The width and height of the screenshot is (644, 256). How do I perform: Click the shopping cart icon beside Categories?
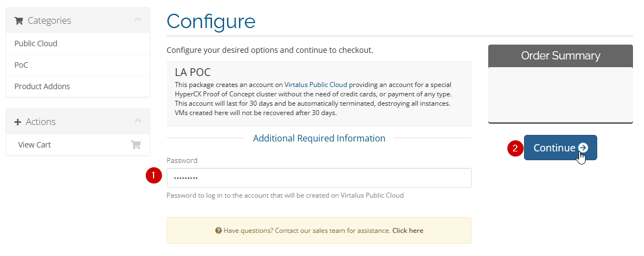[x=19, y=21]
